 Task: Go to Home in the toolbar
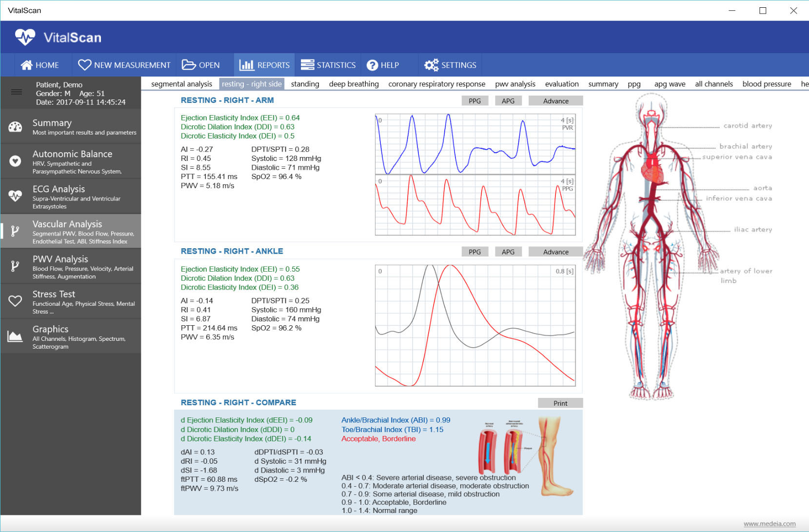40,65
